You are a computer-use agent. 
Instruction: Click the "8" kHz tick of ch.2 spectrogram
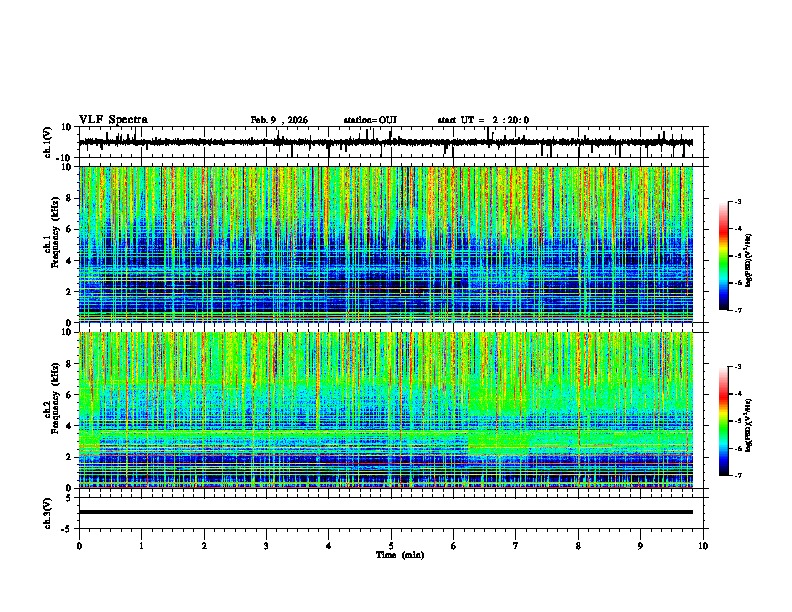[x=69, y=364]
